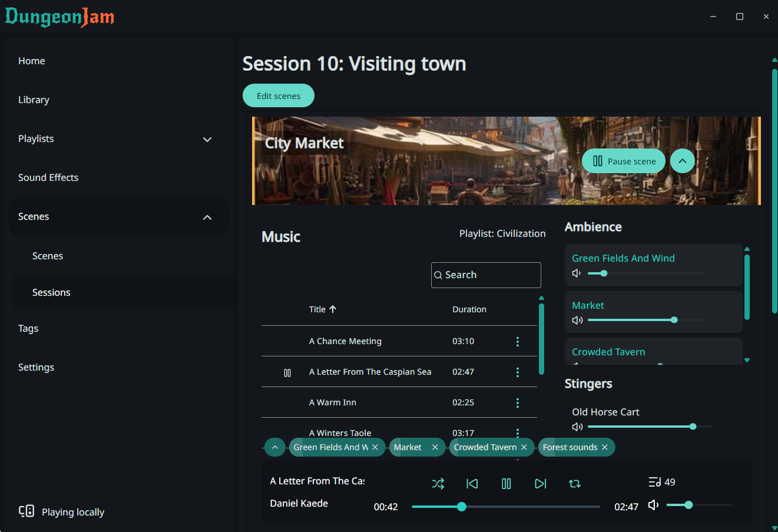Click the Forest sounds chip label
The width and height of the screenshot is (778, 532).
(570, 447)
